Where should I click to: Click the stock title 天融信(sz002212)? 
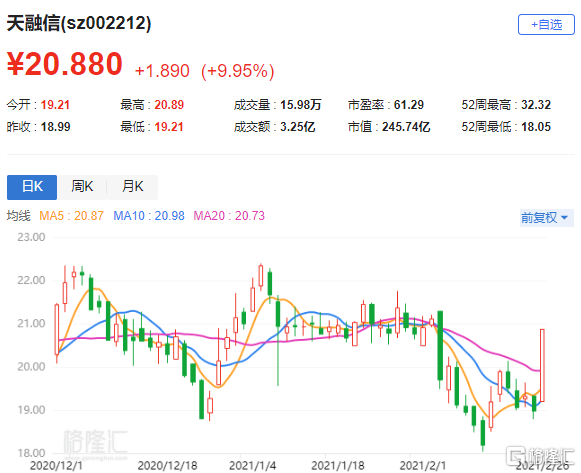(x=79, y=23)
